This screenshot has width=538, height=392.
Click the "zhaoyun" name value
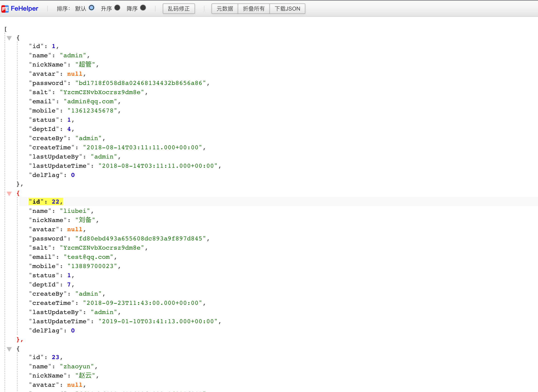(77, 366)
